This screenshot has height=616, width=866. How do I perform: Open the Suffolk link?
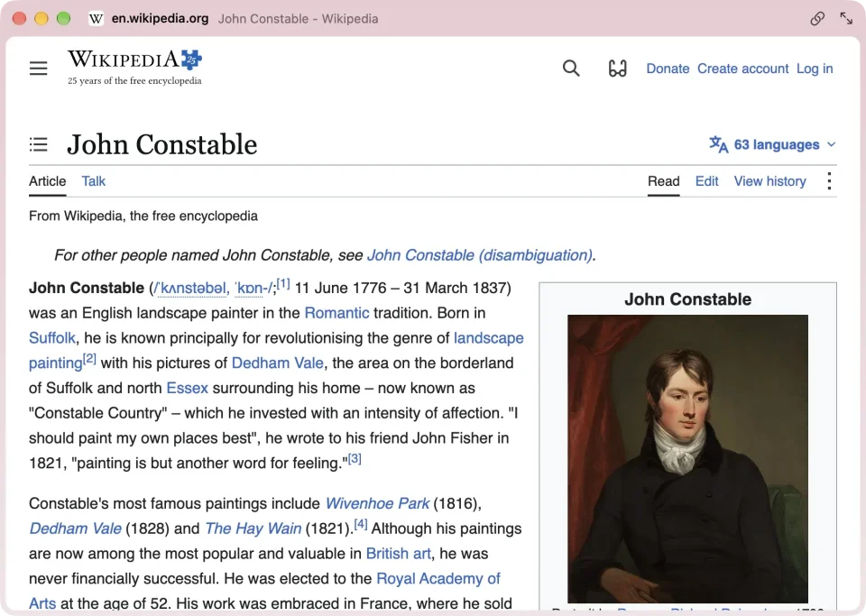52,338
